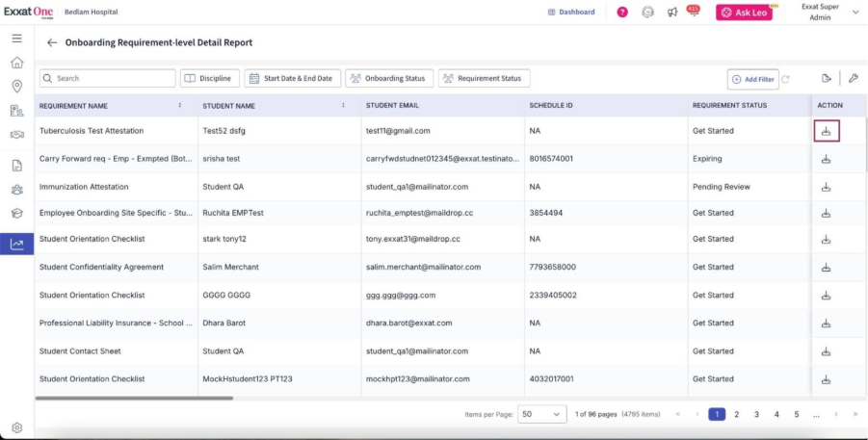Screen dimensions: 868x440
Task: Open the announcements megaphone icon
Action: (x=672, y=13)
